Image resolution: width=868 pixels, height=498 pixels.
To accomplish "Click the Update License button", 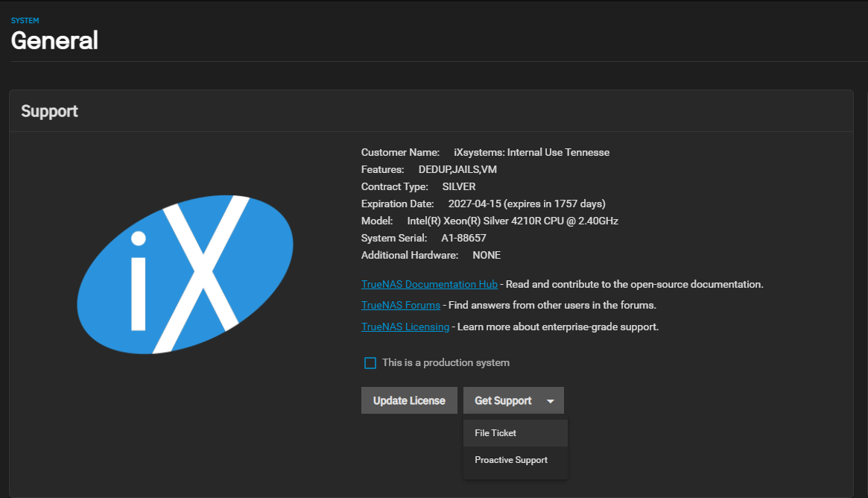I will (409, 400).
